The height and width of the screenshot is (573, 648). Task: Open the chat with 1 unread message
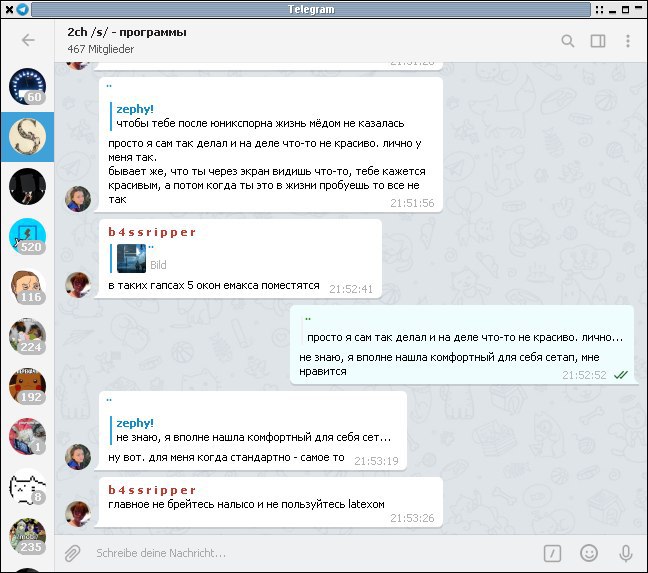(x=27, y=436)
